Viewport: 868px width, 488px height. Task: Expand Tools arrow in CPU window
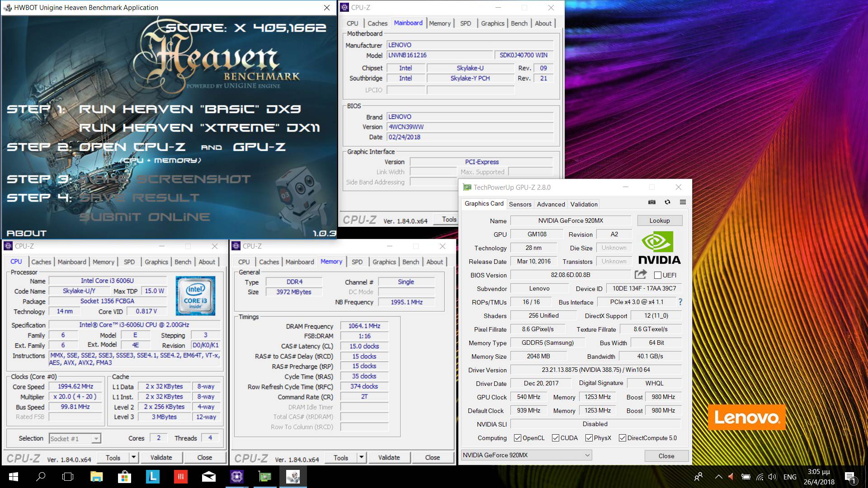click(x=133, y=457)
